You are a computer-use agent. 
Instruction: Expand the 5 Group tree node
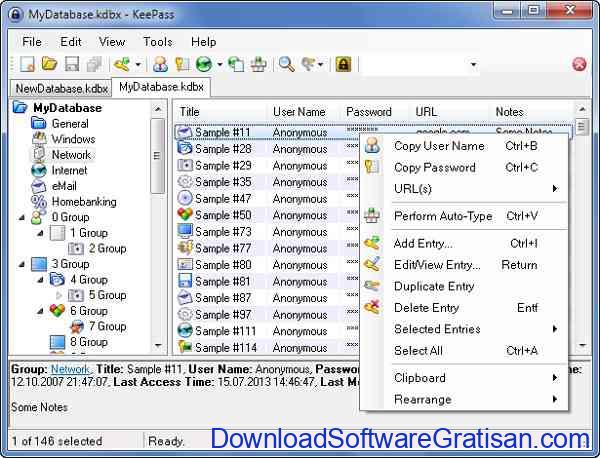[x=59, y=295]
